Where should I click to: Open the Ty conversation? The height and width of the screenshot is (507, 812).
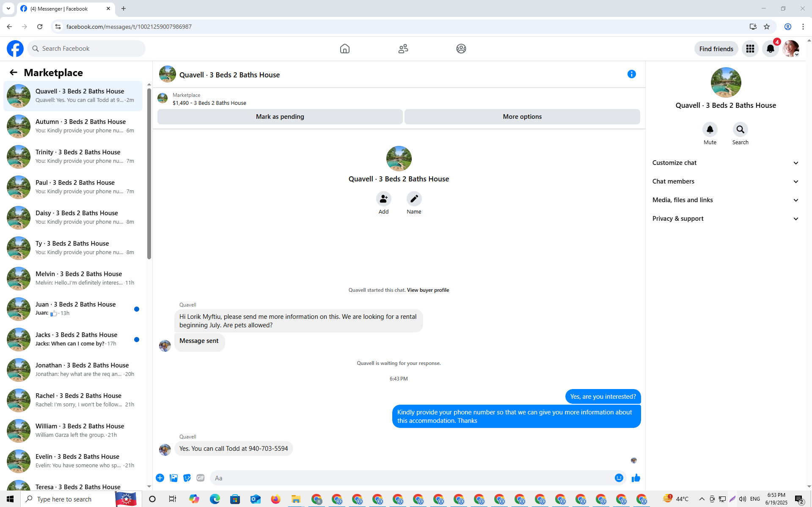point(73,248)
